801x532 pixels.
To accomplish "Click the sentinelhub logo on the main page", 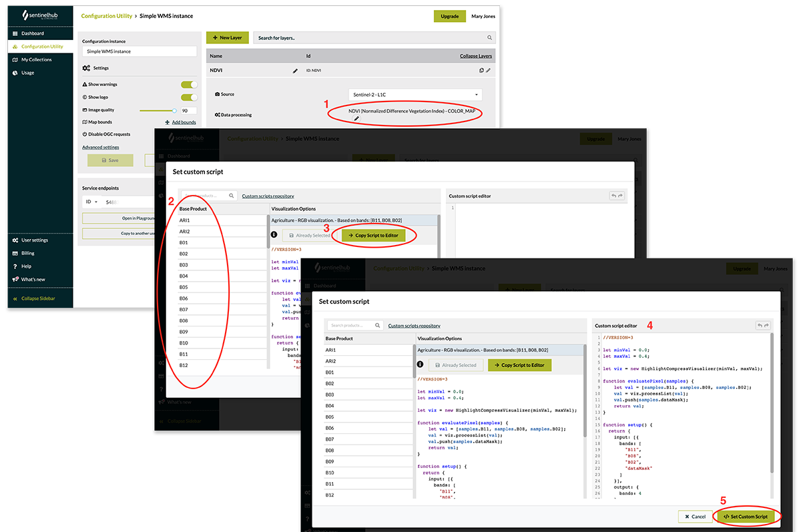I will click(x=41, y=15).
